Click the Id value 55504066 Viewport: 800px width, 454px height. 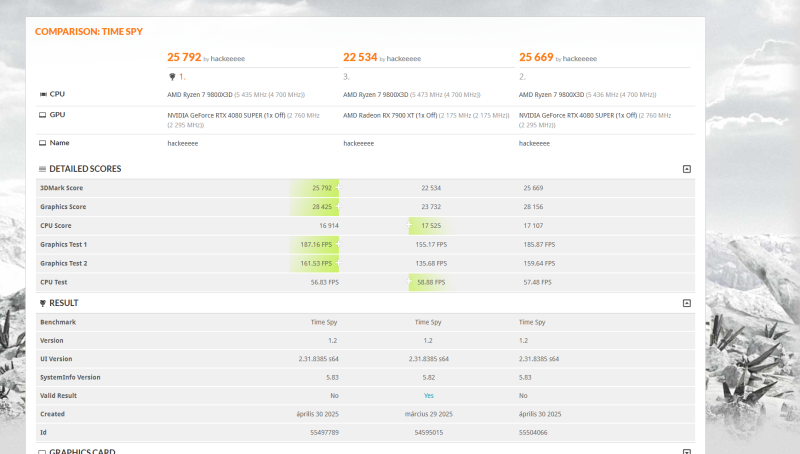pos(533,432)
